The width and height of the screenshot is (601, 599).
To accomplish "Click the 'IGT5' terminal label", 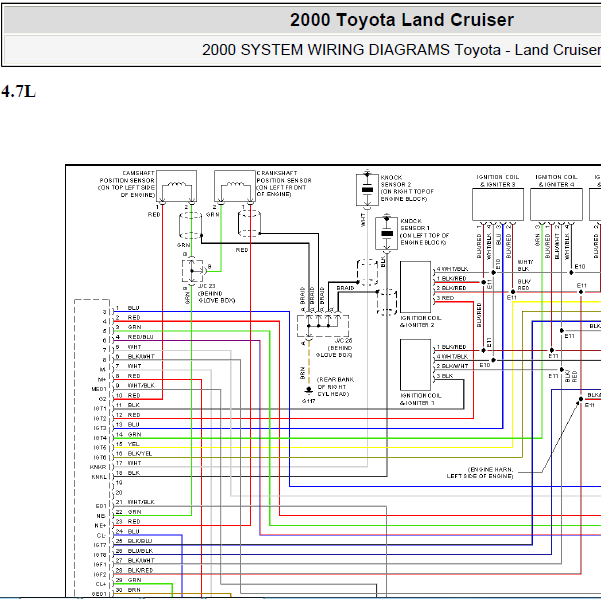I will pyautogui.click(x=100, y=448).
